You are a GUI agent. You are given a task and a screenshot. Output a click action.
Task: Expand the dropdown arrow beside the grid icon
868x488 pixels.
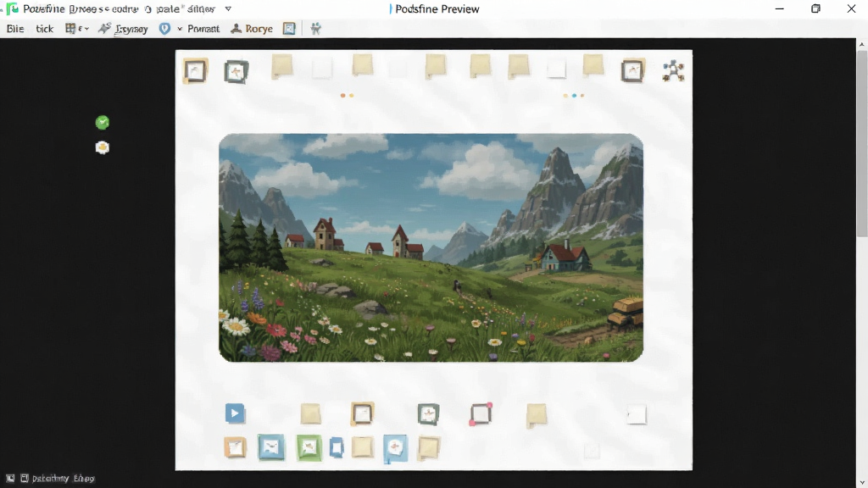[x=86, y=29]
